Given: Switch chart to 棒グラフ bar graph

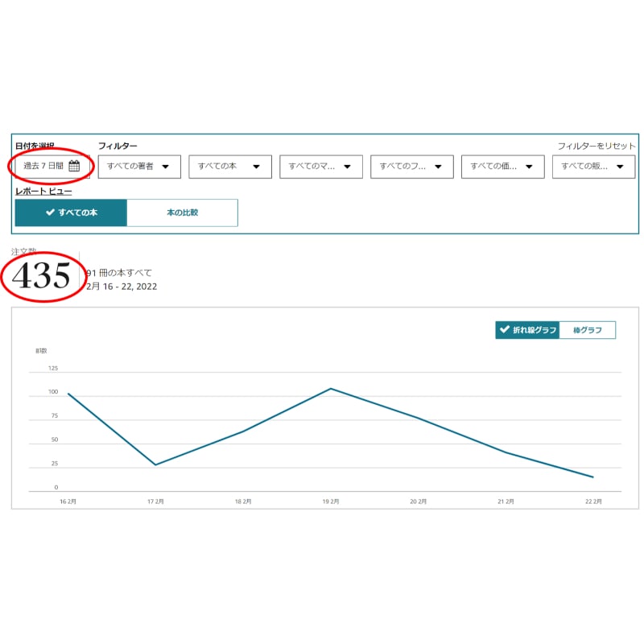Looking at the screenshot, I should (x=588, y=330).
